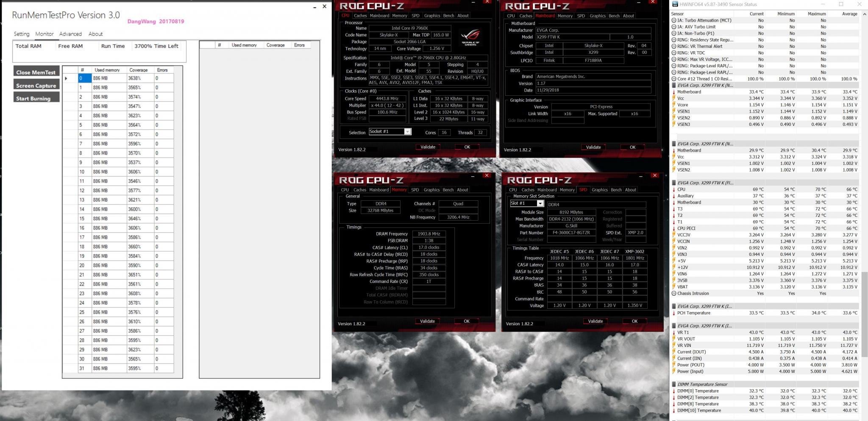Click the voltage icon beside Vcore
Viewport: 868px width, 421px height.
674,105
